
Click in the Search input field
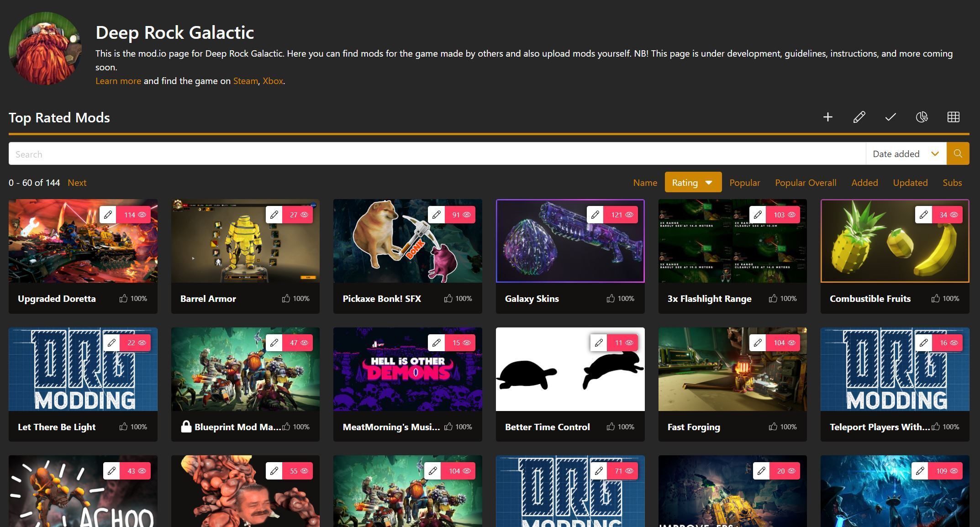(437, 154)
